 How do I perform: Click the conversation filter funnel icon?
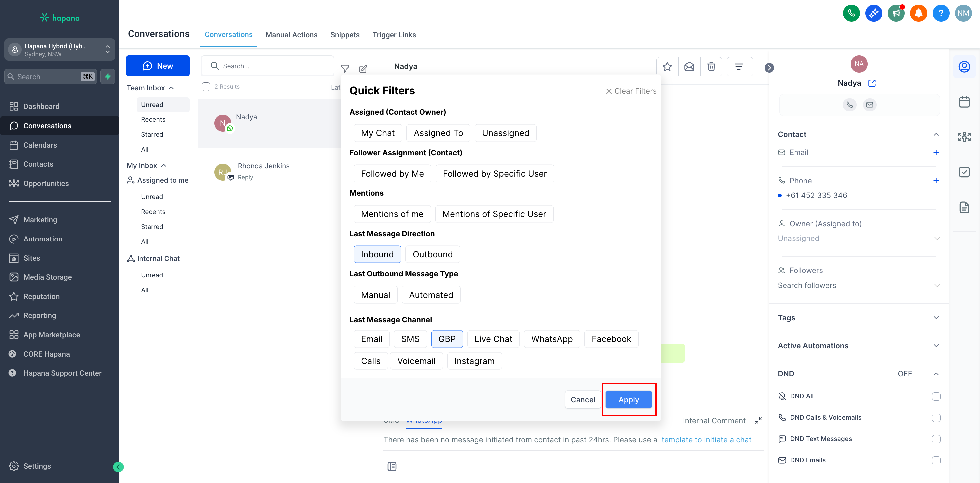[345, 69]
